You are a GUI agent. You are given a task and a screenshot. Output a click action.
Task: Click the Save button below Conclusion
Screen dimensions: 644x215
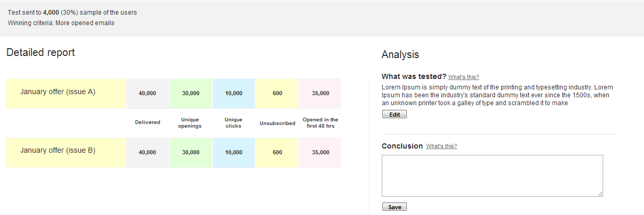[x=394, y=207]
